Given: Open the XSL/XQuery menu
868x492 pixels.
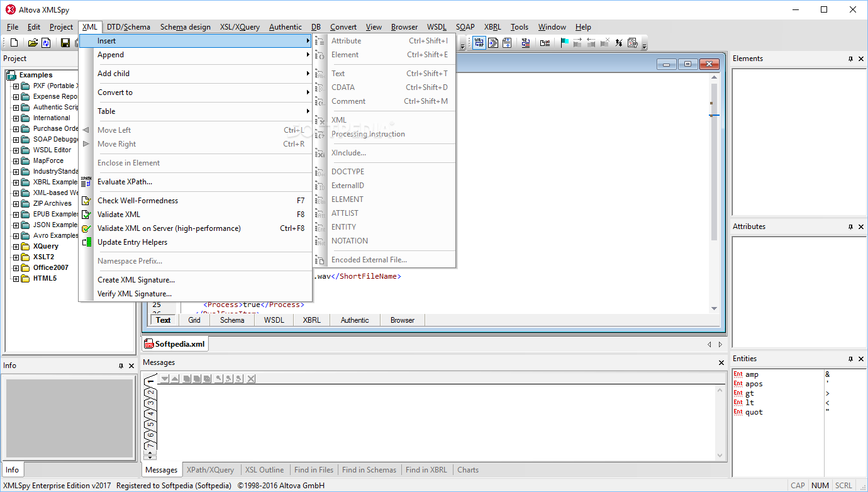Looking at the screenshot, I should (240, 27).
